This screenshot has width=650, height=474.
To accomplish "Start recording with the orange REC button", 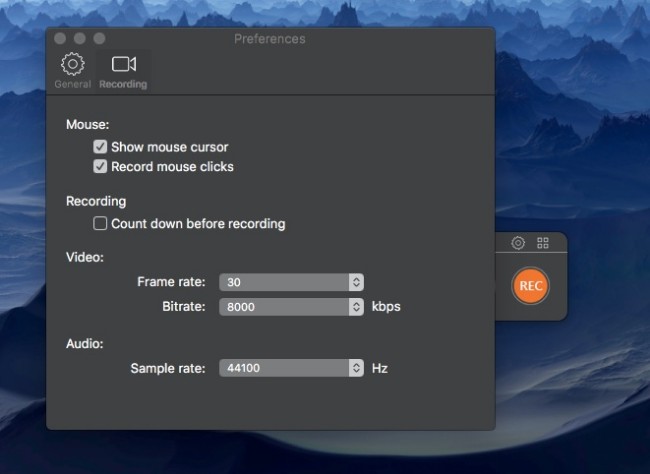I will (x=531, y=286).
